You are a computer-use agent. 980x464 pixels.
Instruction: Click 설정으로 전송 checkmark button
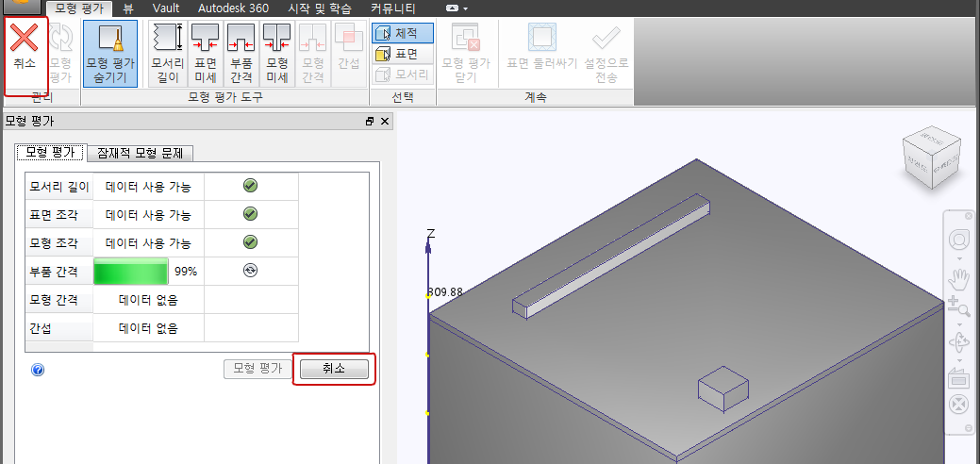pos(606,53)
